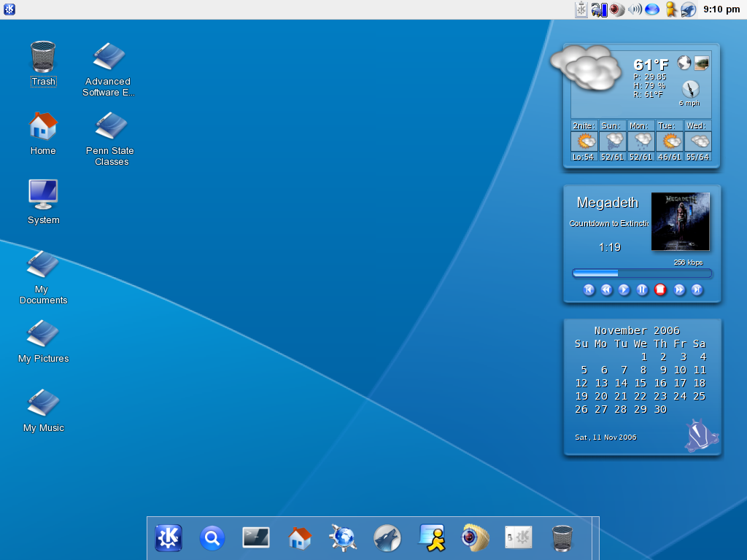The height and width of the screenshot is (560, 747).
Task: Open the speaker volume tray icon
Action: [635, 9]
